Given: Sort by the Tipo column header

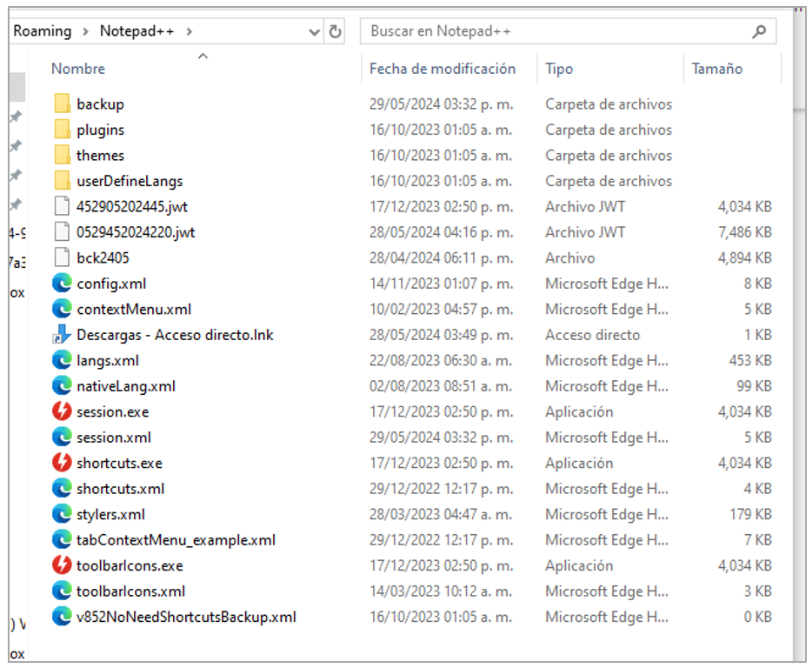Looking at the screenshot, I should (559, 69).
